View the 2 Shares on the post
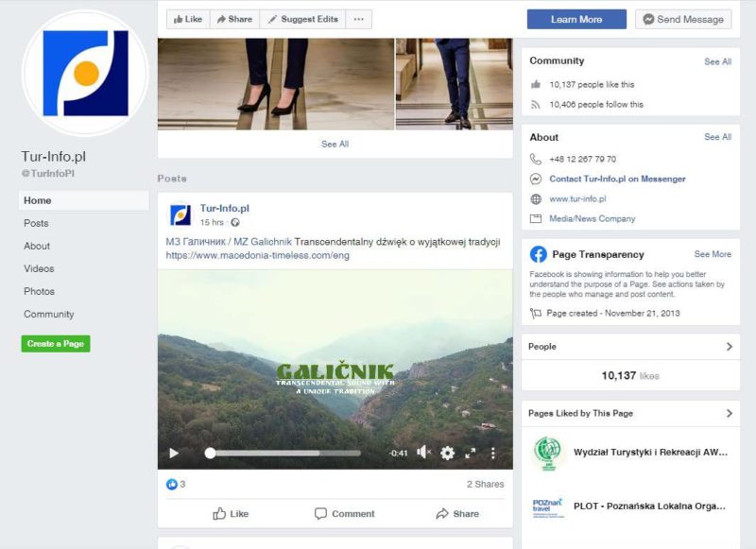The height and width of the screenshot is (549, 756). [x=485, y=484]
